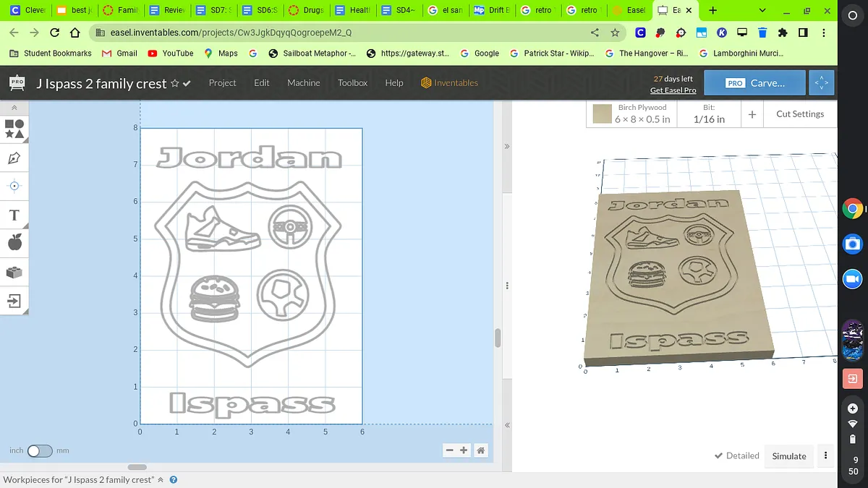Open the Shapes tool in the left toolbar
The image size is (868, 488).
14,129
